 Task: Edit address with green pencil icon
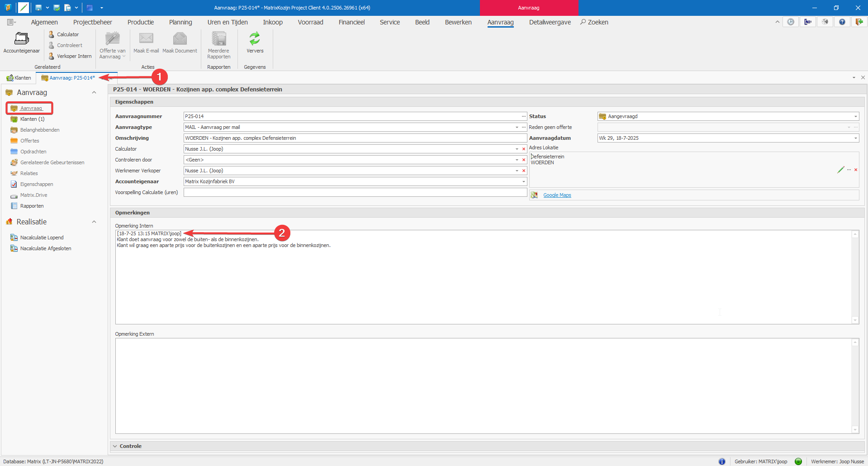[841, 170]
